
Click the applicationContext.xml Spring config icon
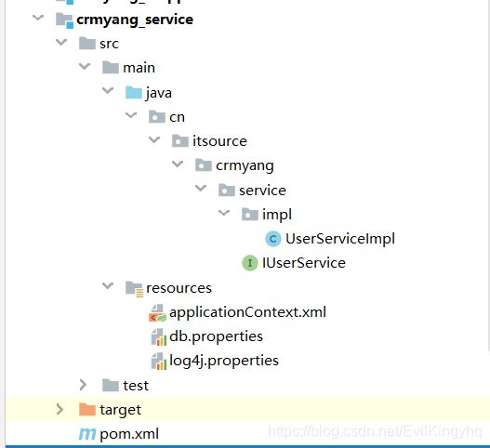click(x=157, y=313)
